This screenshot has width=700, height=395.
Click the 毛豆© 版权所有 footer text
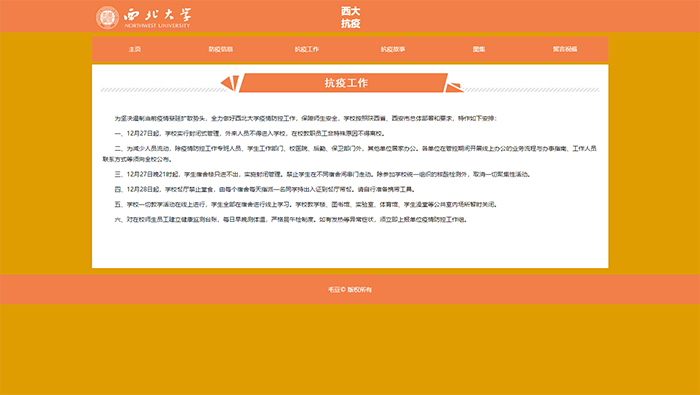coord(350,290)
